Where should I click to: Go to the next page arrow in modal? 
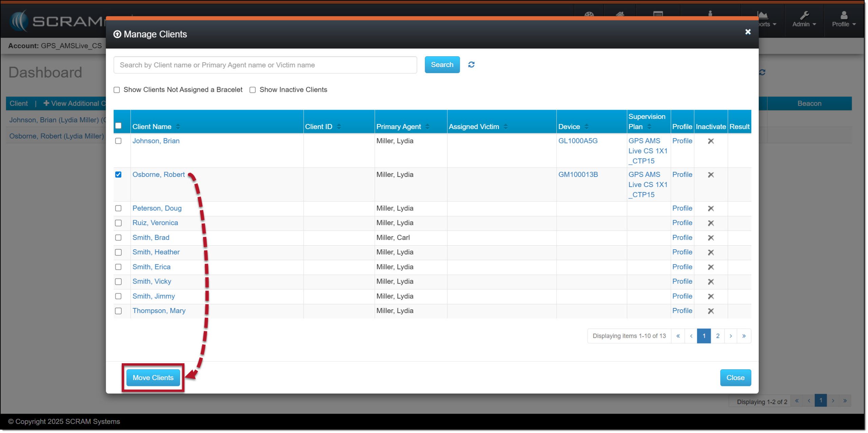[730, 336]
